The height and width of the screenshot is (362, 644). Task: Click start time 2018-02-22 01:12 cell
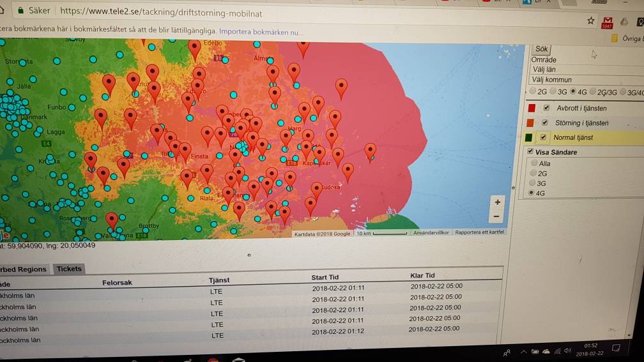tap(337, 331)
